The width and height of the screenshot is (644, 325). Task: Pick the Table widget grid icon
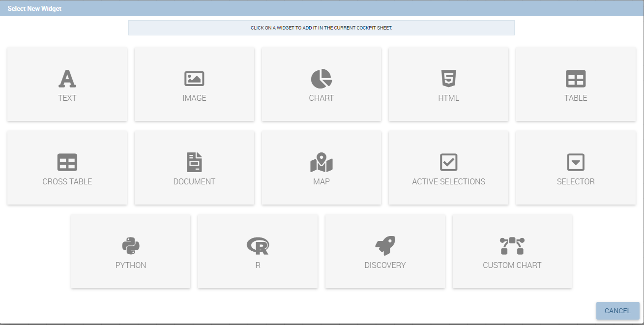click(x=576, y=79)
